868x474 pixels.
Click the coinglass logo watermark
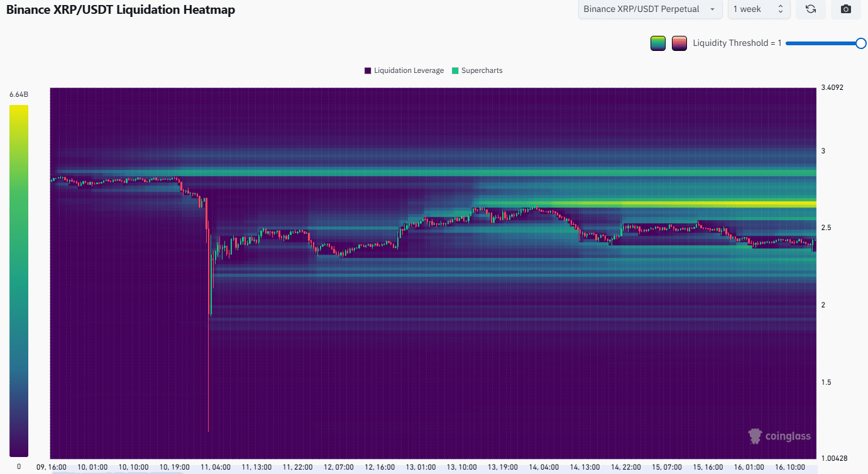(x=779, y=436)
